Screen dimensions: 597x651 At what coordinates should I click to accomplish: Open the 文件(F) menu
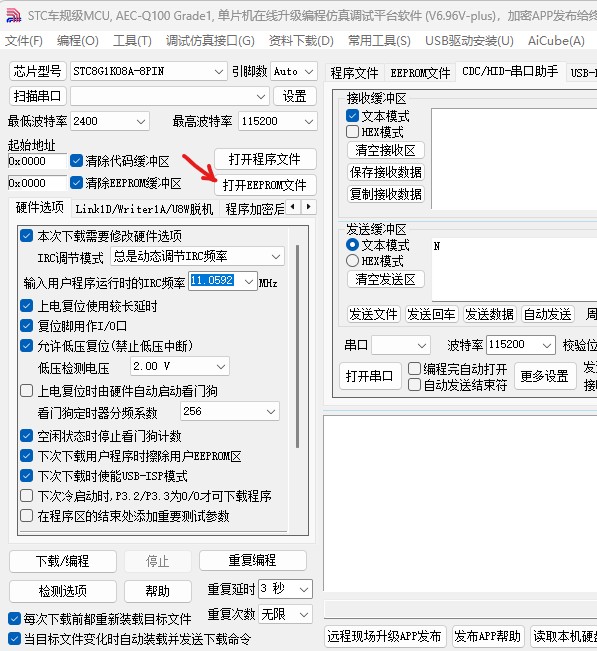pos(24,41)
